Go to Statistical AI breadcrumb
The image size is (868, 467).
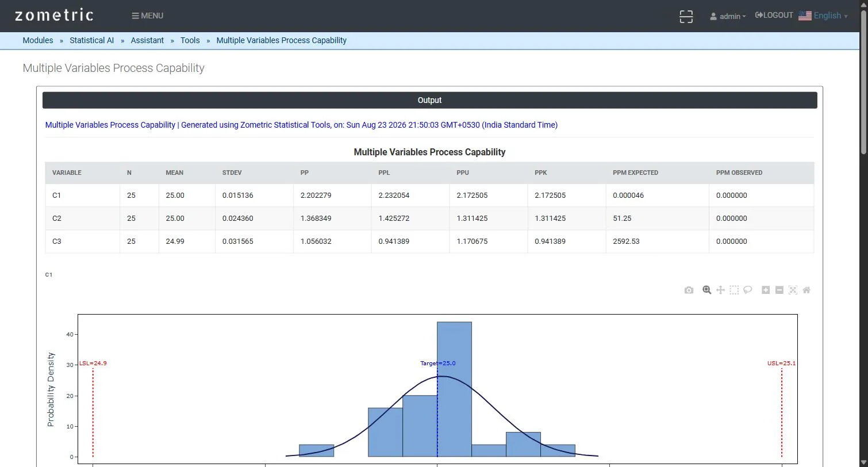[x=92, y=40]
